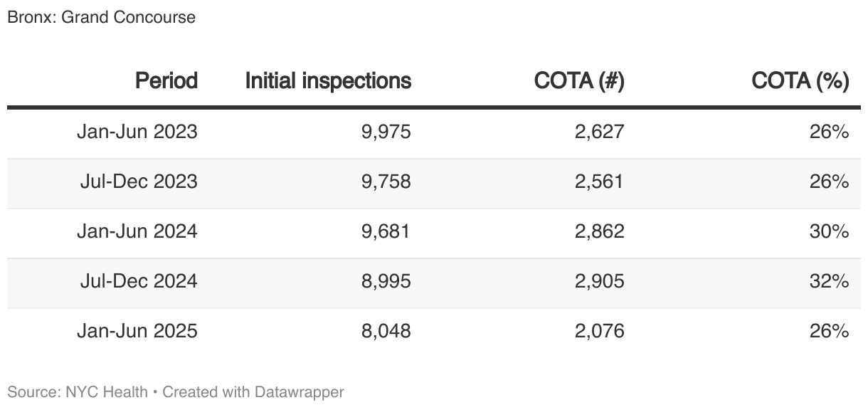The image size is (868, 410).
Task: Click the 2,862 COTA count cell
Action: point(599,232)
